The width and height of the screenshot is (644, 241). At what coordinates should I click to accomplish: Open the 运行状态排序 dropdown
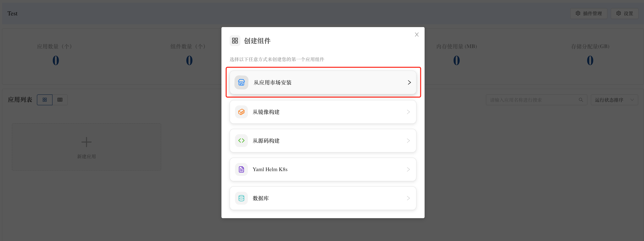tap(614, 100)
